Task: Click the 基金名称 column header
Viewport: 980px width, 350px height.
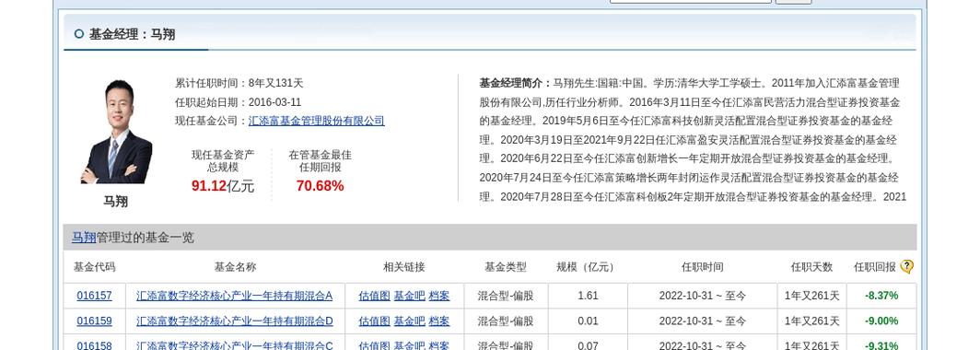Action: click(235, 267)
